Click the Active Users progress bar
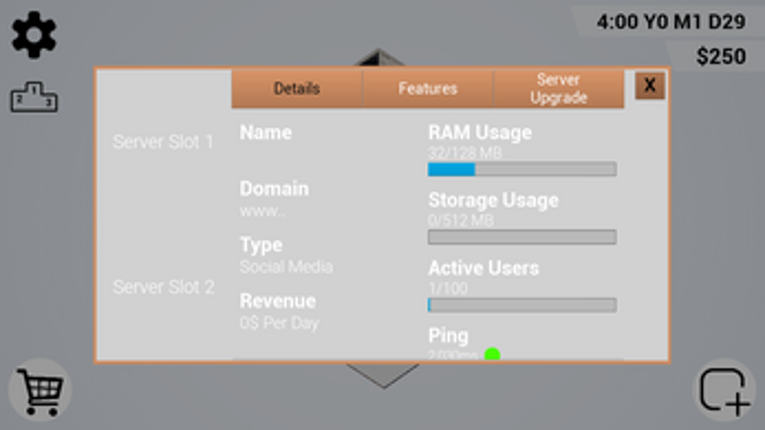 [x=522, y=305]
